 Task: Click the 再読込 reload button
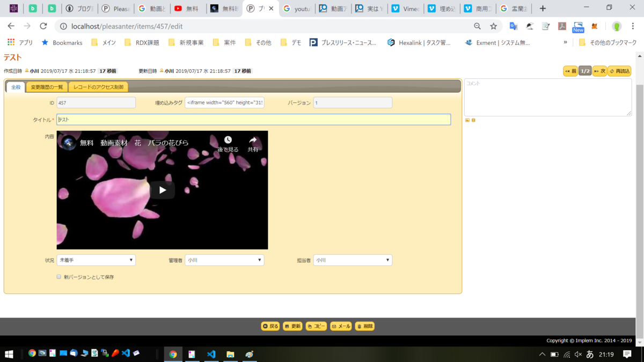619,71
